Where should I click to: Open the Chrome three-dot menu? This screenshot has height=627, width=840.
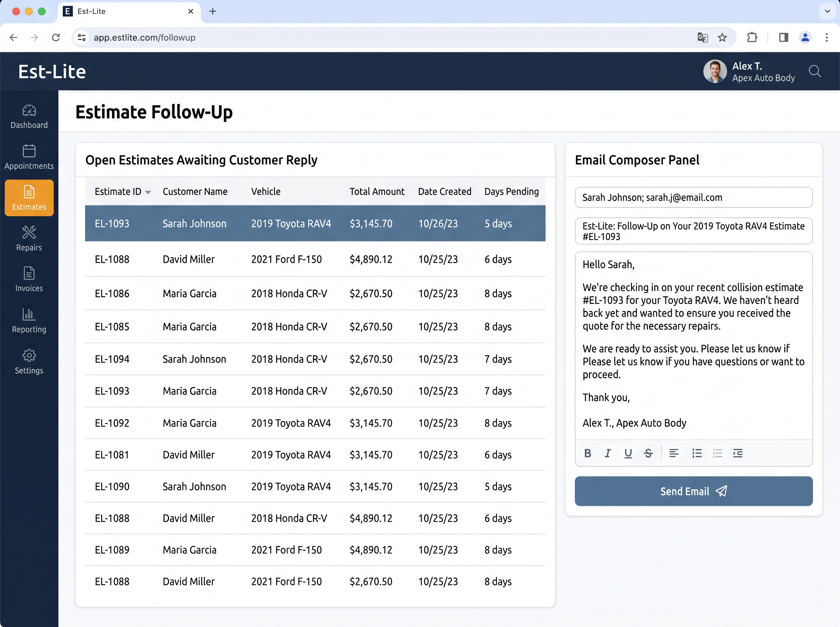827,37
